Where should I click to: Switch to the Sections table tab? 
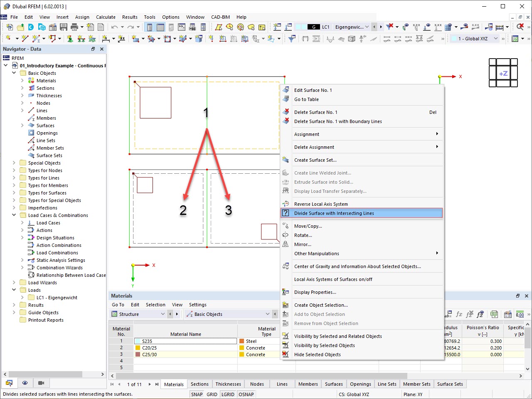(199, 384)
